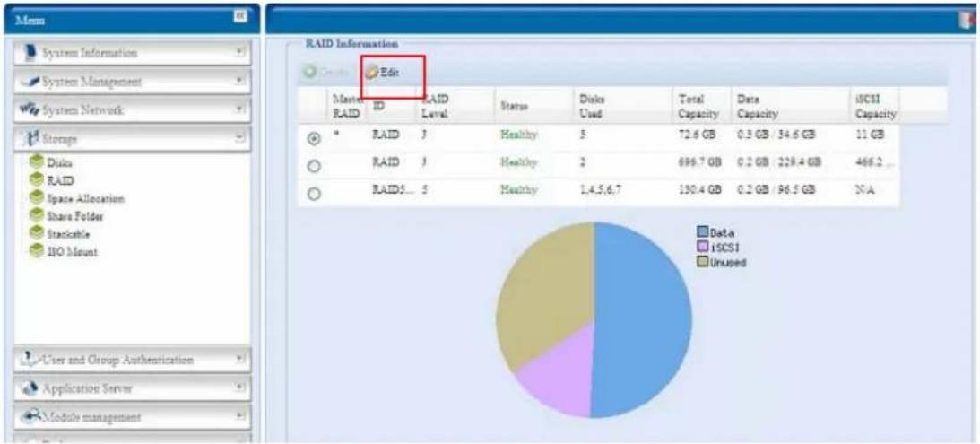This screenshot has height=444, width=980.
Task: Click the green plus icon of Create
Action: pos(308,73)
